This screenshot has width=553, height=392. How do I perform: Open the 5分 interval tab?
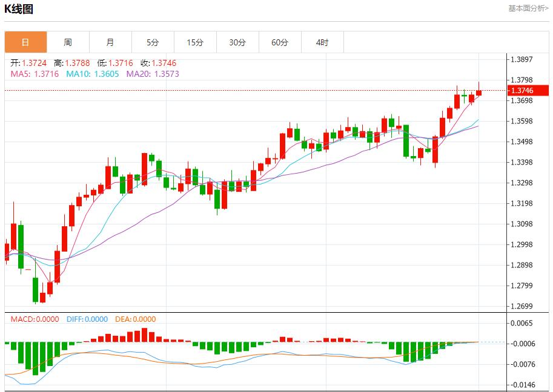tap(153, 42)
